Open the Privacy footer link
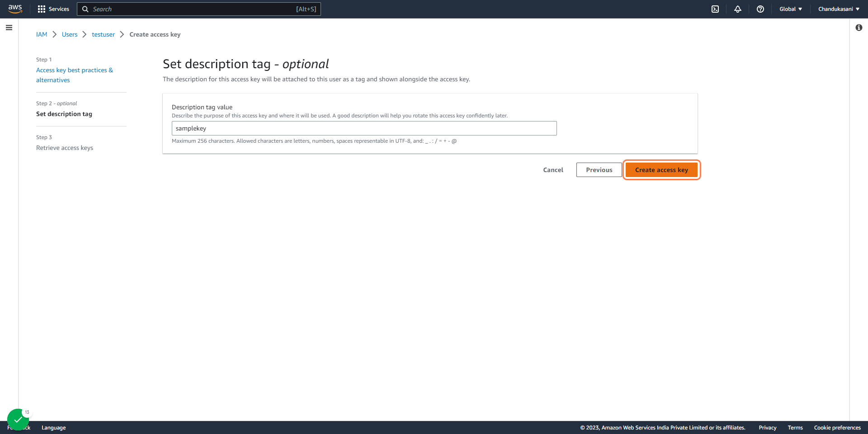 coord(768,428)
